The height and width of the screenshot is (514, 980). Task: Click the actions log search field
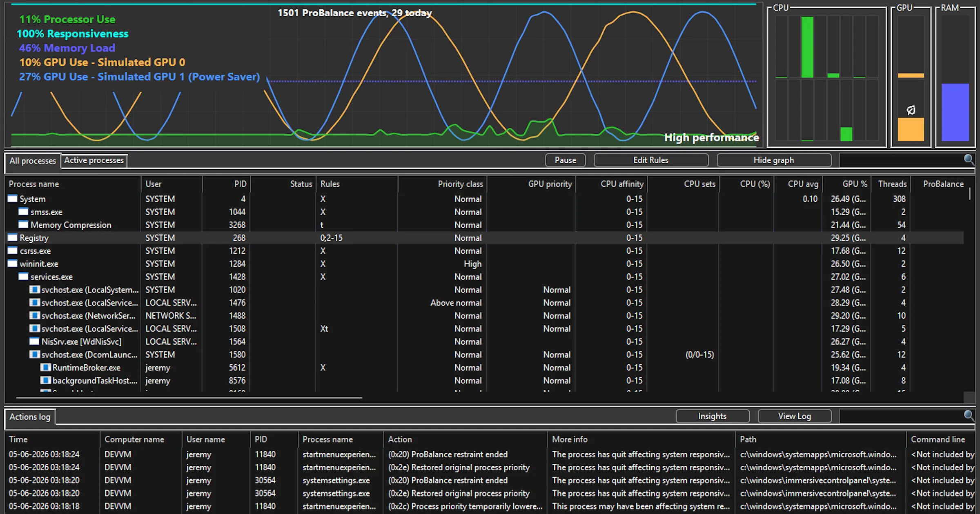901,416
